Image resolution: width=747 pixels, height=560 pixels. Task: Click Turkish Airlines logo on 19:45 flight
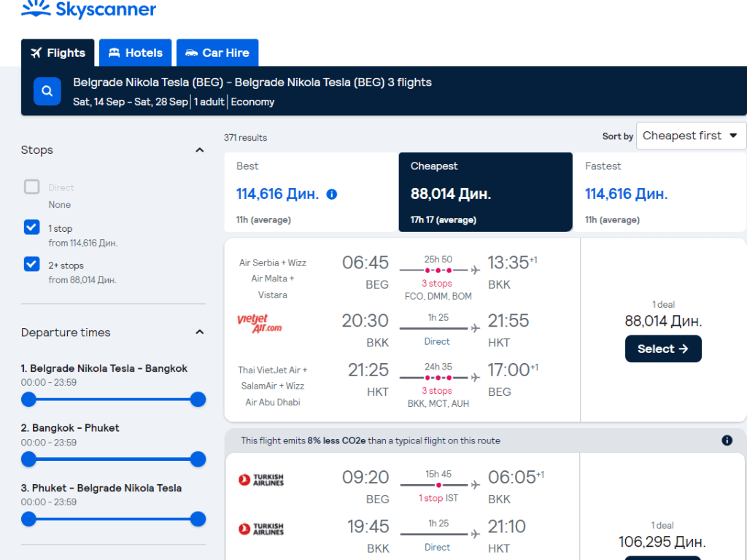pos(260,529)
